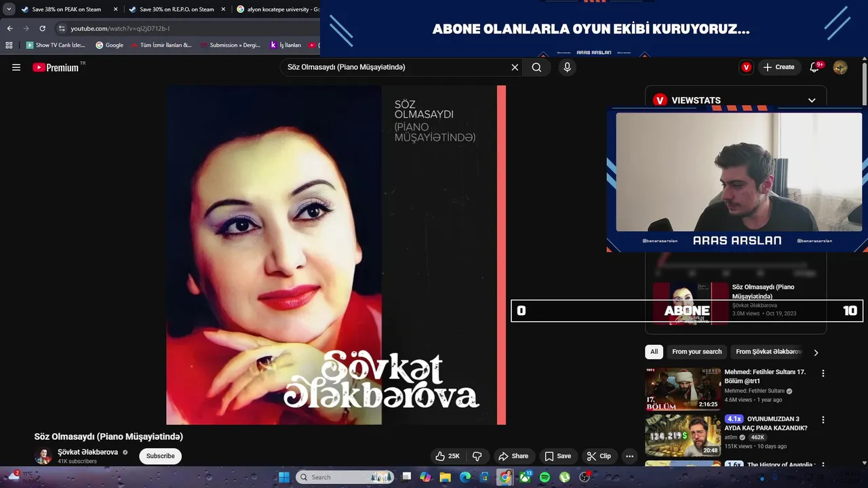Screen dimensions: 868x488
Task: Click the browser address bar URL
Action: point(120,28)
